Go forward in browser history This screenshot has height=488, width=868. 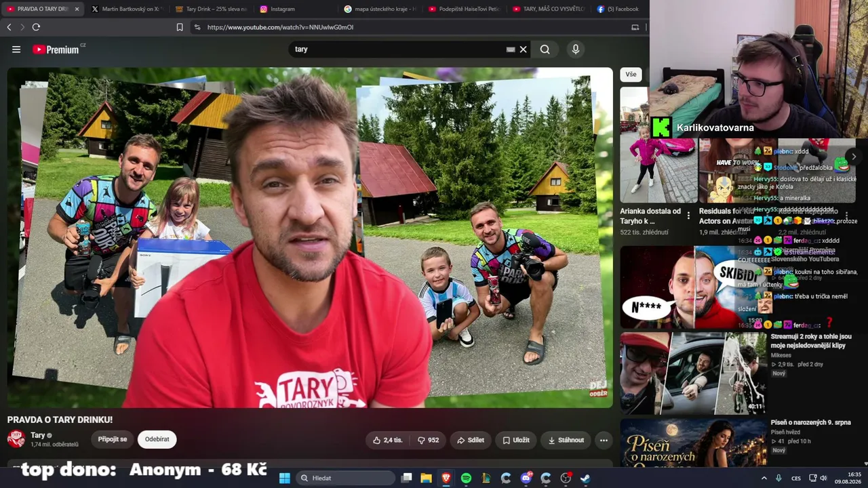(22, 27)
